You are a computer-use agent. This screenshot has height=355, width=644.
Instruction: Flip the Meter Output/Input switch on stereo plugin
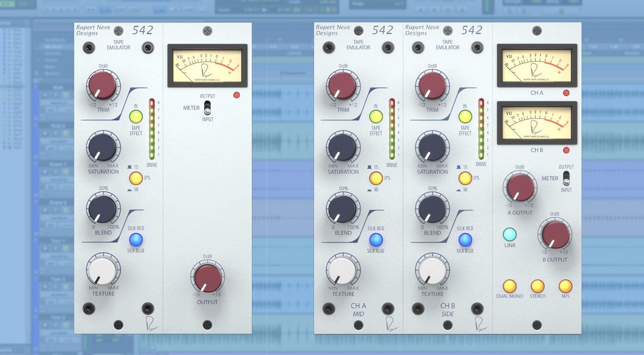click(566, 178)
